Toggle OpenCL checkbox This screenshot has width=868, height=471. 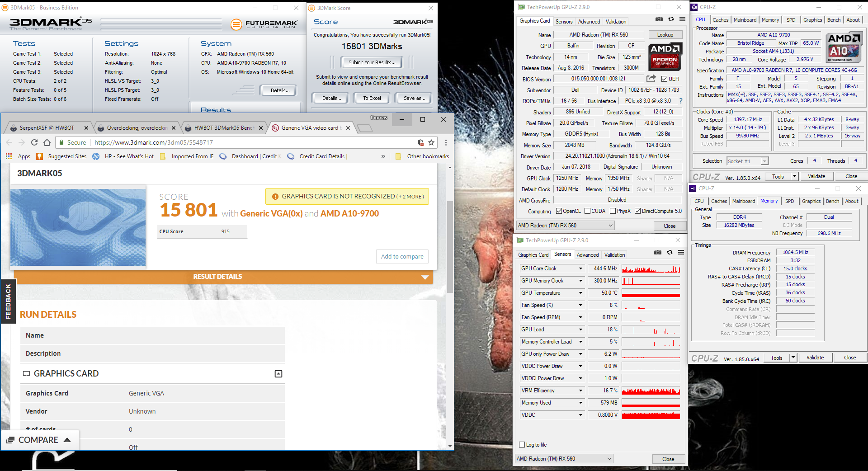click(559, 211)
